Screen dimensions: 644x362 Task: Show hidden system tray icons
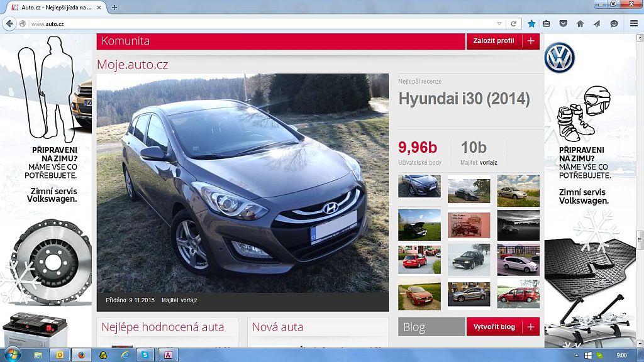[577, 356]
